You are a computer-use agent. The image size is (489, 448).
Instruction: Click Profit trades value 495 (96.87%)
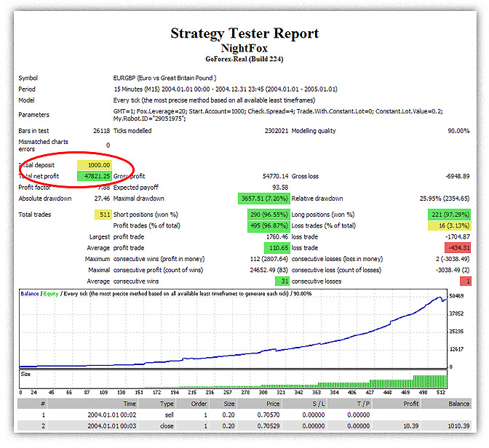269,225
